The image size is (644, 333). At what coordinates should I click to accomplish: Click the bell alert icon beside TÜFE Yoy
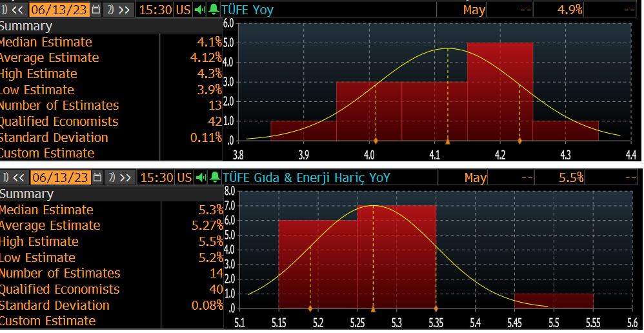tap(213, 10)
